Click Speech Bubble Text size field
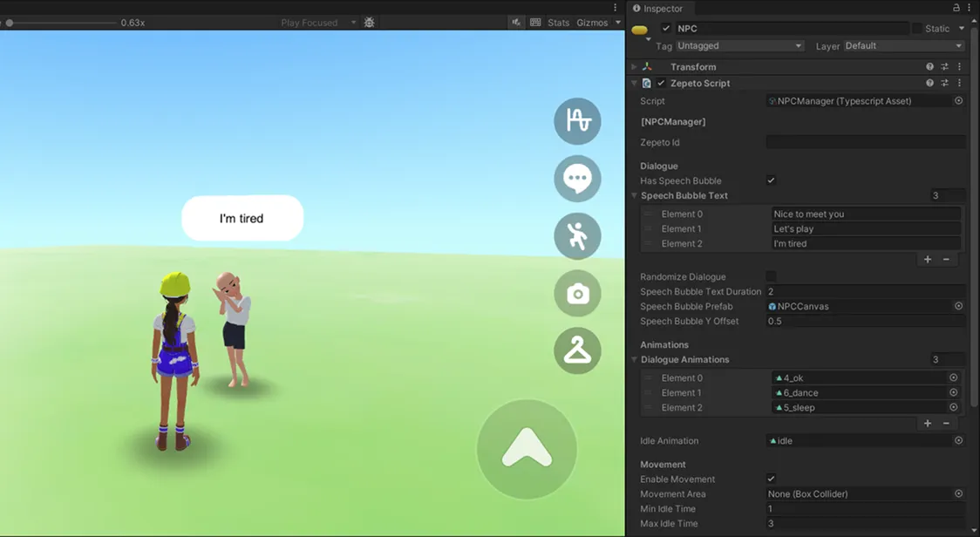 [x=948, y=195]
